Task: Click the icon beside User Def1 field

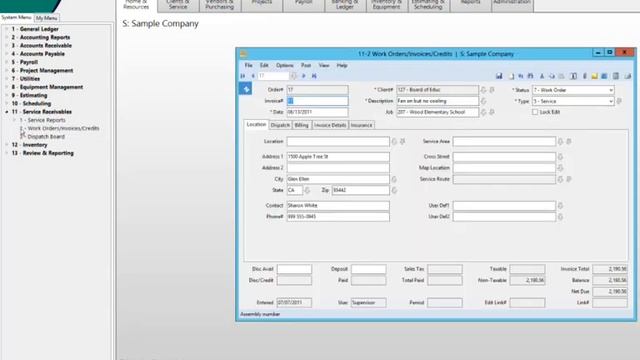Action: (x=560, y=206)
